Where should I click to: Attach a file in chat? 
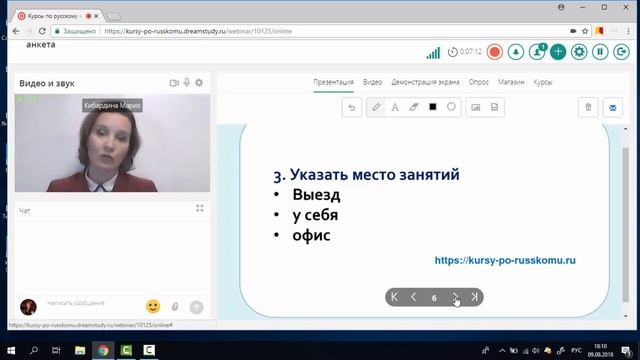[175, 307]
